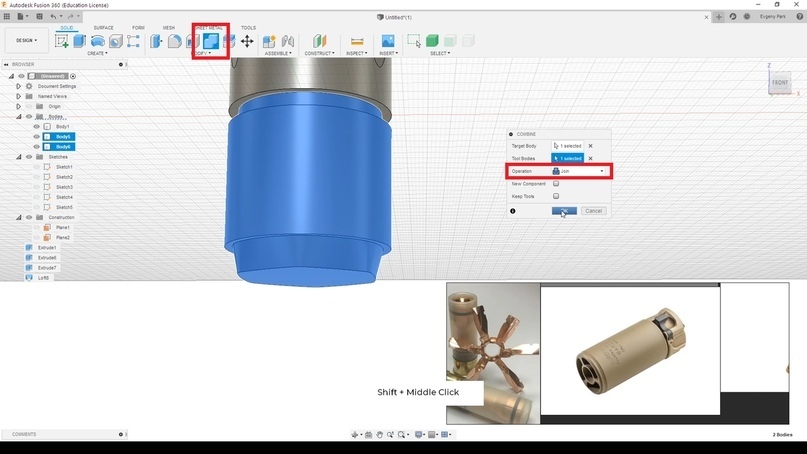This screenshot has height=454, width=807.
Task: Expand the Document Settings tree node
Action: point(18,86)
